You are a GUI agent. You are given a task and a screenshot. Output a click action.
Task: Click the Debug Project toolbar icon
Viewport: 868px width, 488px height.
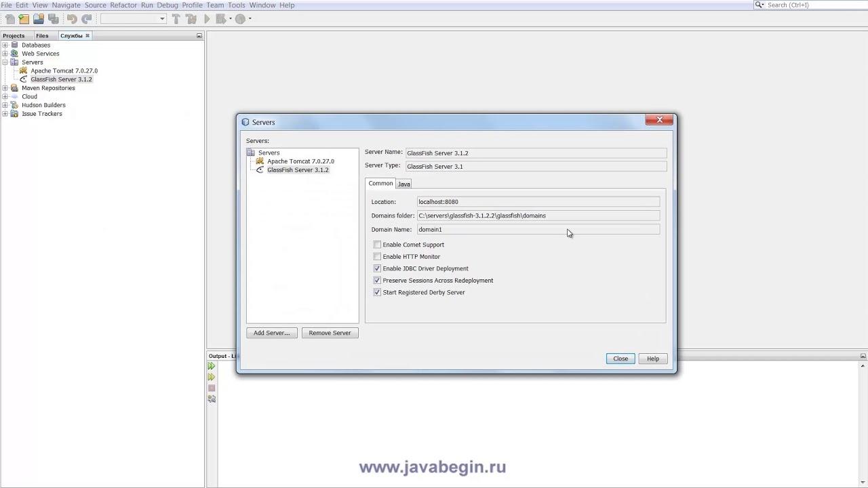click(220, 19)
